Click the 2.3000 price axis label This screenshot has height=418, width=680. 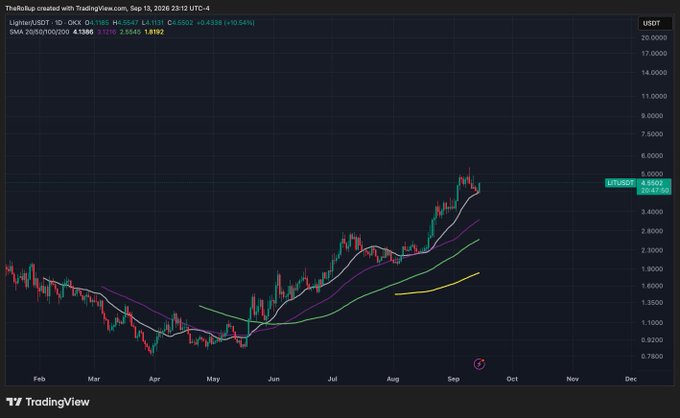click(x=652, y=250)
